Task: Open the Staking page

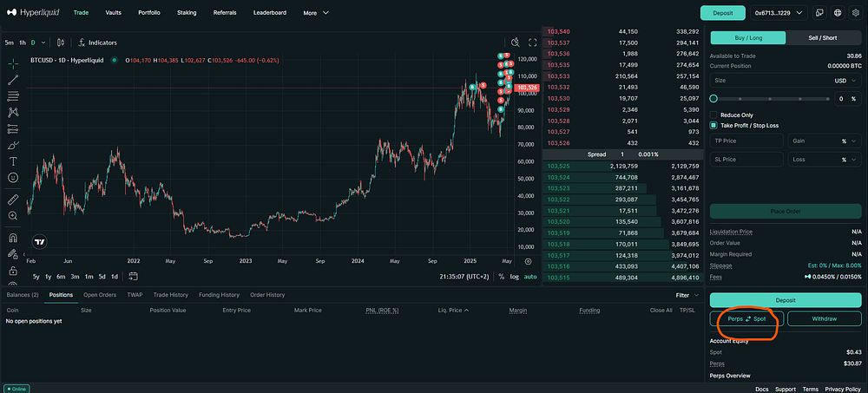Action: point(187,13)
